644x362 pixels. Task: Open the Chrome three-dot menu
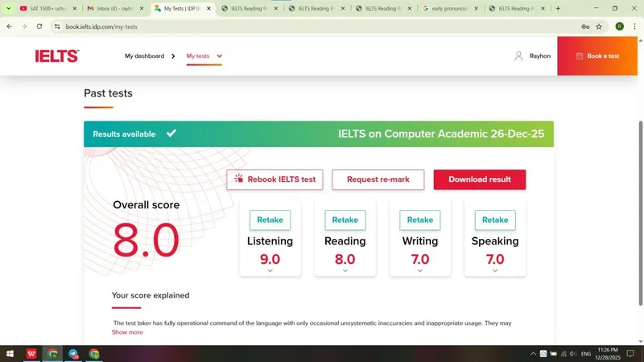pyautogui.click(x=634, y=27)
